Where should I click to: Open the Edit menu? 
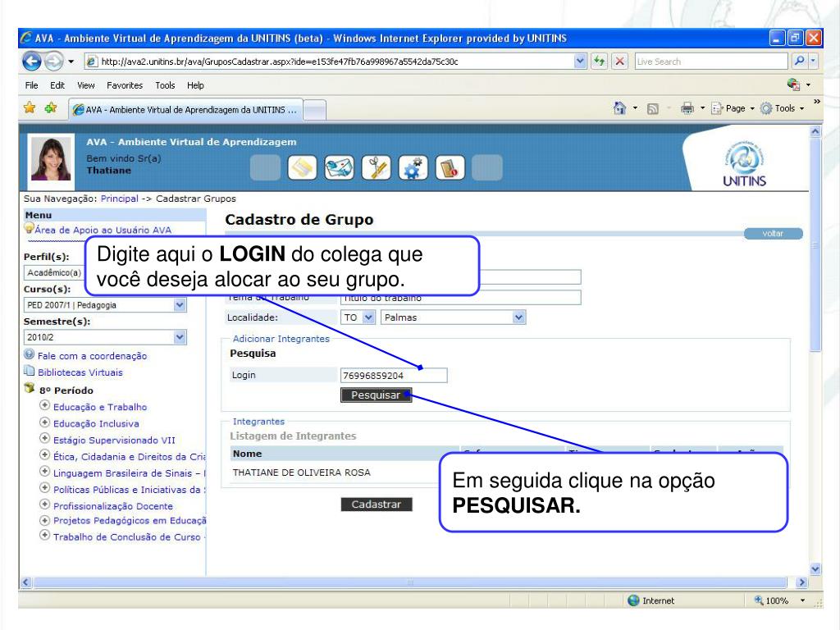pyautogui.click(x=57, y=85)
